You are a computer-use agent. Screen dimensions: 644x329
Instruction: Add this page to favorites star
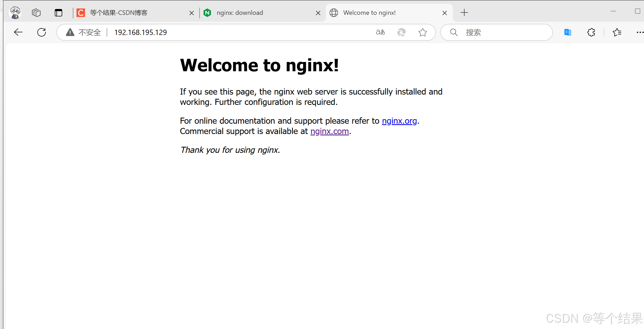423,32
